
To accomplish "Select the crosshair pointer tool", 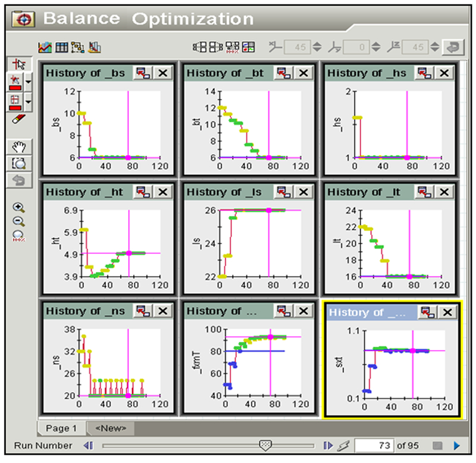I will coord(18,65).
